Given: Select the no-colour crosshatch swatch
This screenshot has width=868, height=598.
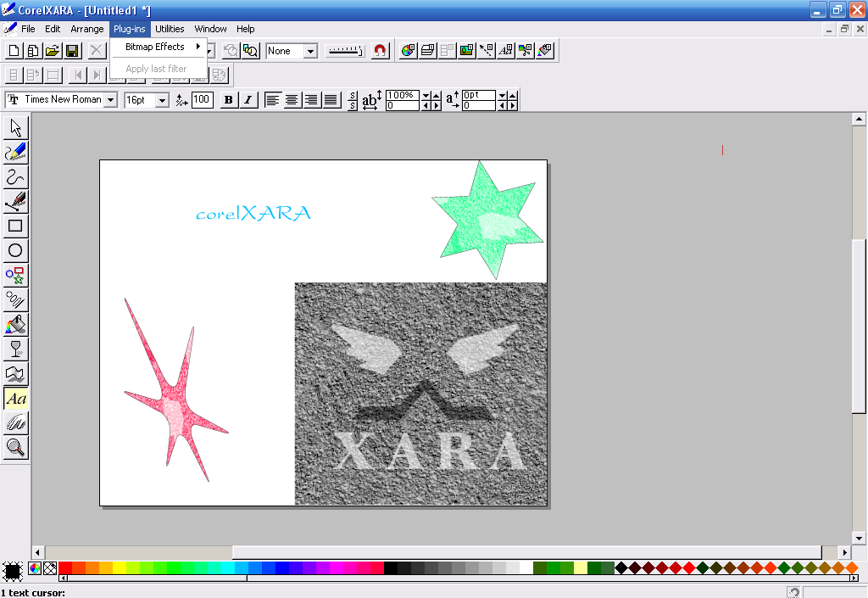Looking at the screenshot, I should click(x=50, y=568).
